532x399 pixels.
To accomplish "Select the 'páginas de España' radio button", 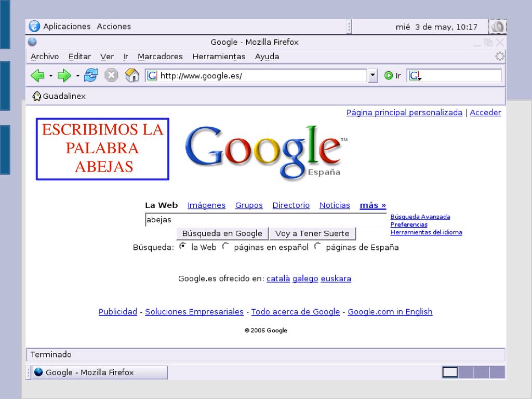I will click(x=317, y=246).
